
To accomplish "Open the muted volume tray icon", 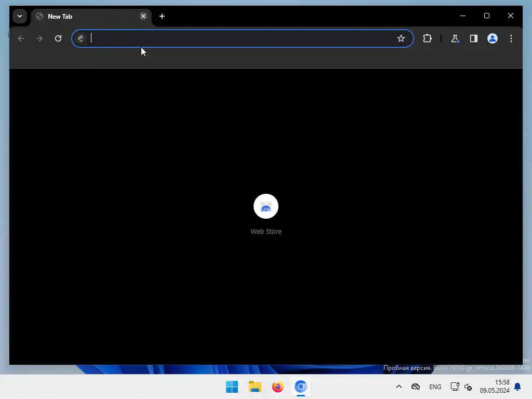I will tap(468, 387).
